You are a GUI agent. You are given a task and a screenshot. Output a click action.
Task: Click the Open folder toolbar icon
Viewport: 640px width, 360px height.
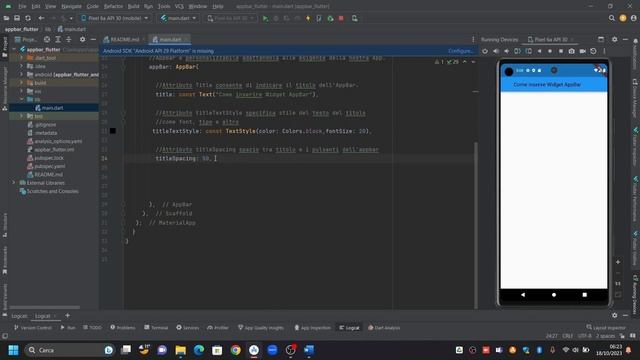pyautogui.click(x=7, y=18)
